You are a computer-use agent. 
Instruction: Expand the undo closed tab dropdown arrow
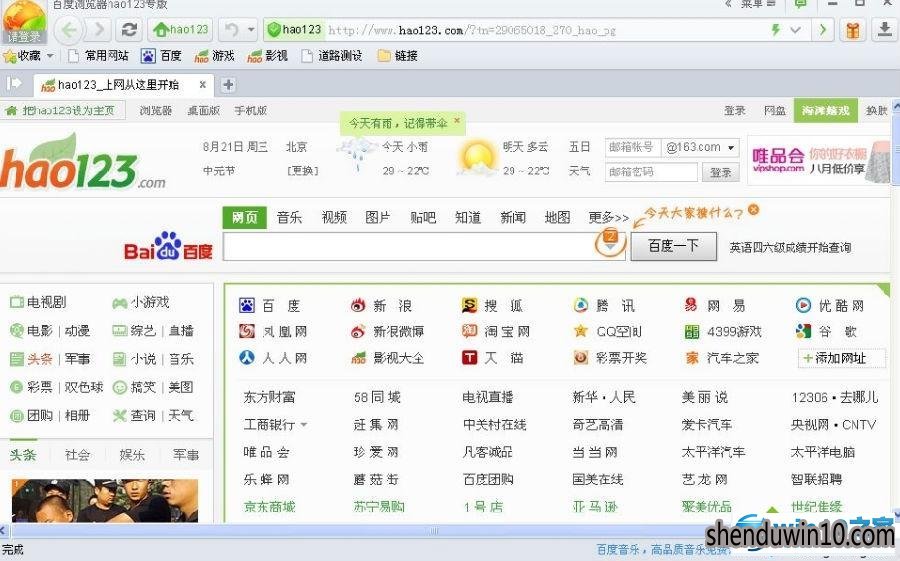click(251, 30)
